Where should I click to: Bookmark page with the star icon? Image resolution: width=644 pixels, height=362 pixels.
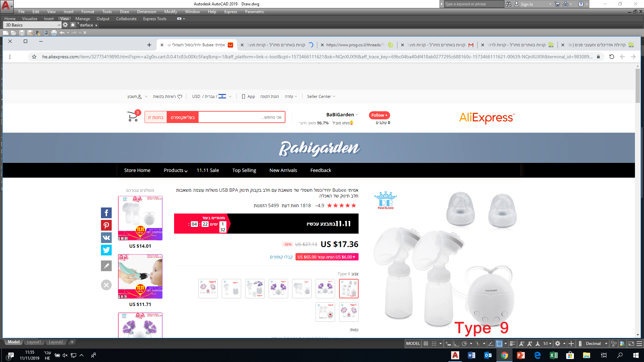coord(34,57)
